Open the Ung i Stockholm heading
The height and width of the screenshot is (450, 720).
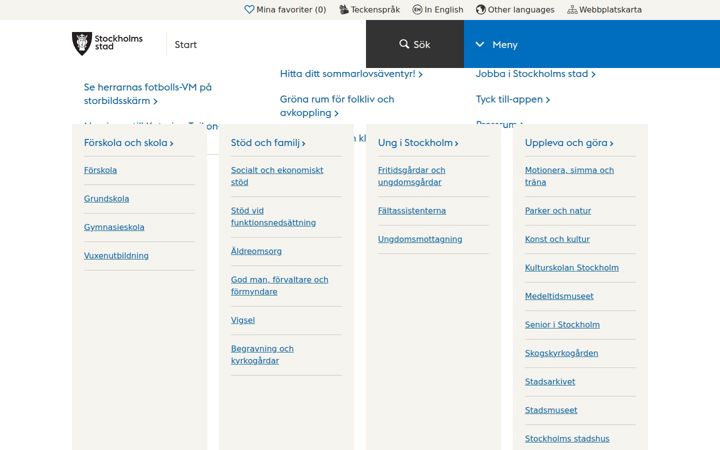pos(418,143)
